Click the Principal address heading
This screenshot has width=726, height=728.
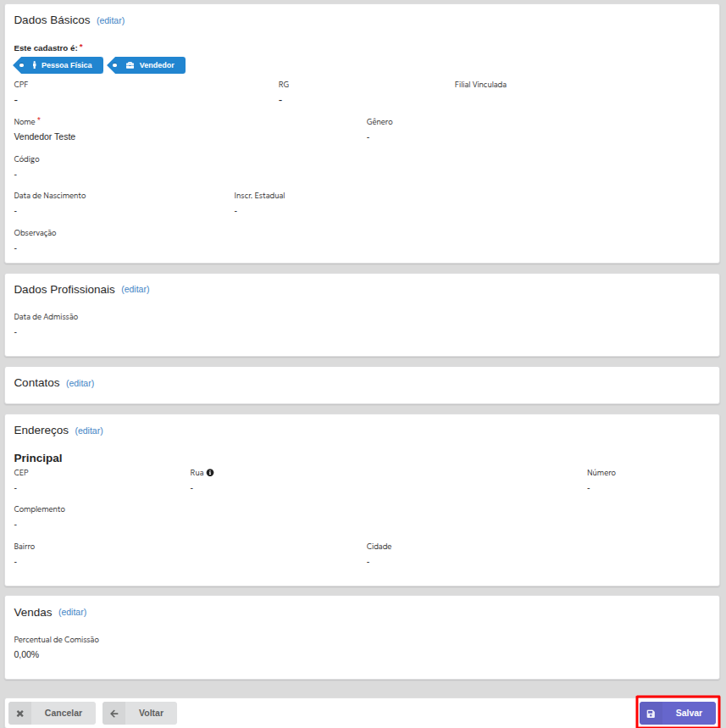coord(38,458)
